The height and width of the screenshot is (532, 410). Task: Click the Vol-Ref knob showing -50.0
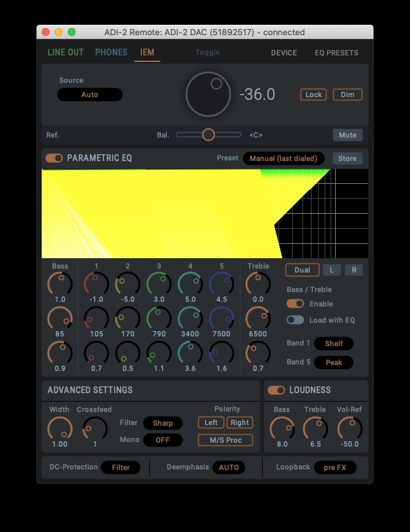point(349,428)
